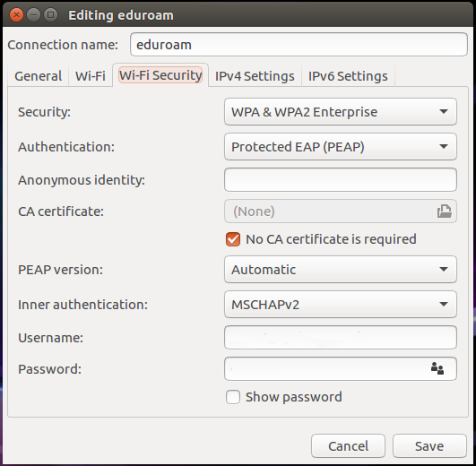Click into the Password input field

pos(341,368)
